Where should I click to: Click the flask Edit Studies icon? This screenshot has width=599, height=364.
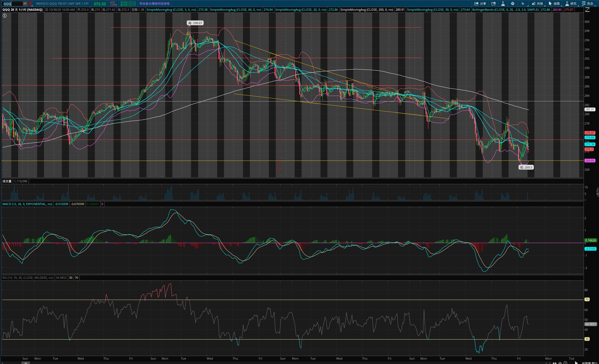[503, 4]
